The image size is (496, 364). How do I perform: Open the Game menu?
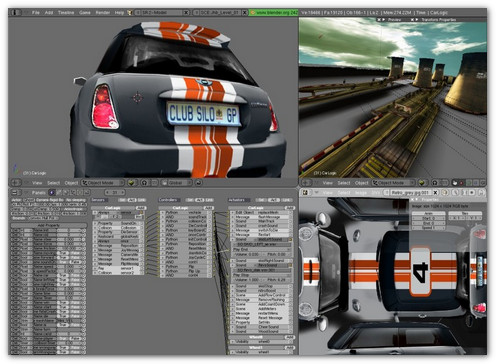pos(85,12)
